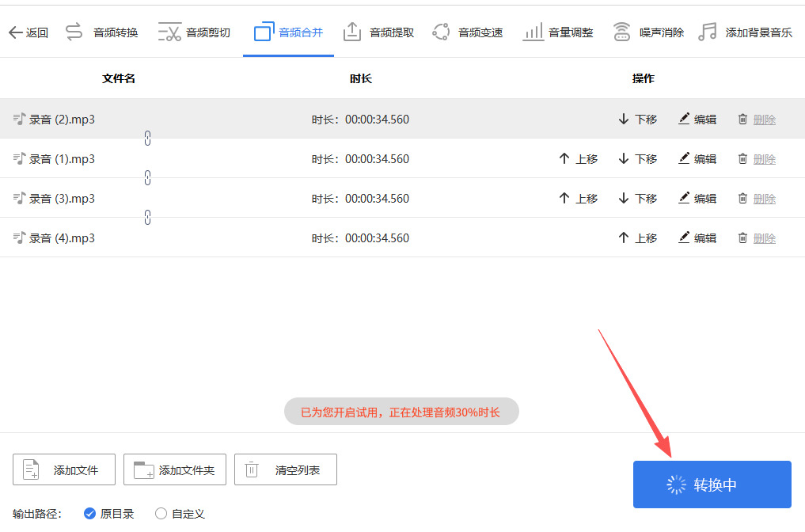
Task: Click the 噪声消除 wave icon
Action: point(621,32)
